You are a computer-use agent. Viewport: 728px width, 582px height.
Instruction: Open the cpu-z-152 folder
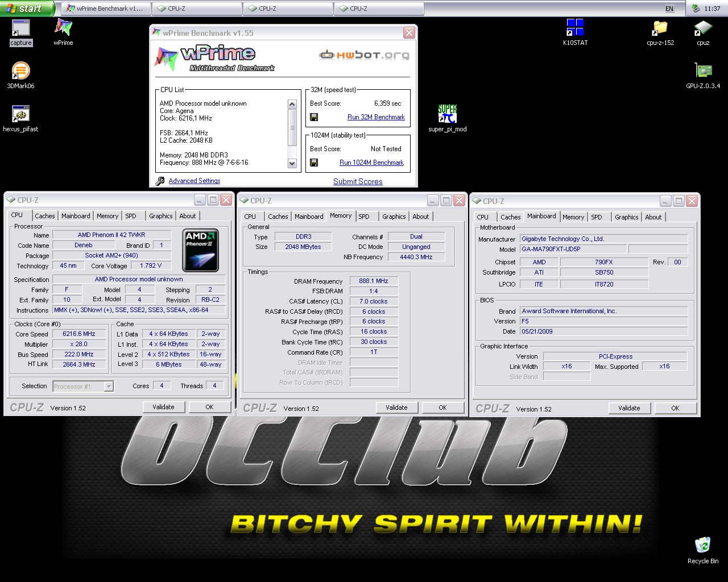click(x=660, y=32)
